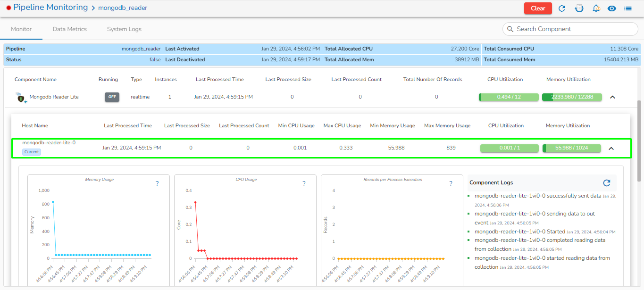Select the Monitor tab
Viewport: 644px width, 290px height.
21,29
